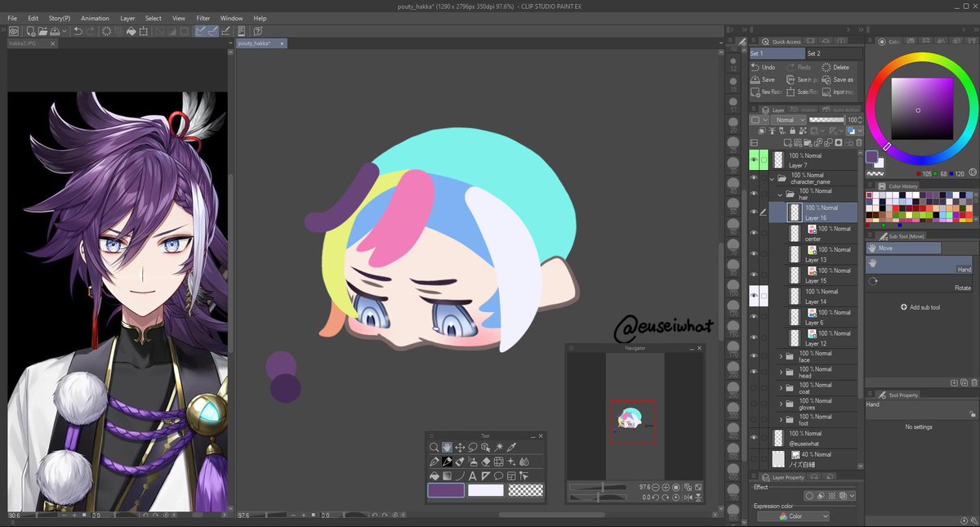Click the Undo arrow in command bar
This screenshot has height=527, width=980.
click(78, 31)
